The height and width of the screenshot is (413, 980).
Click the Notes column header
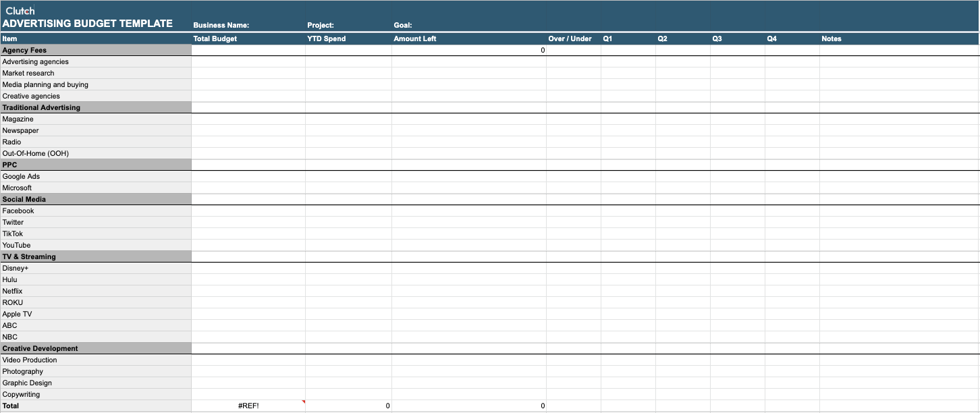pos(832,38)
